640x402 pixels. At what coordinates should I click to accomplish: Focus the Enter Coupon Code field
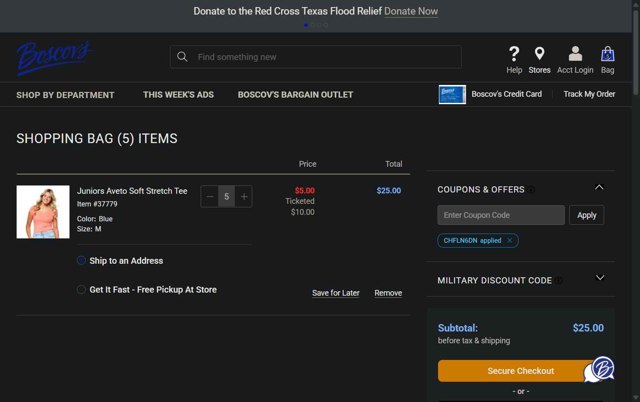coord(501,215)
